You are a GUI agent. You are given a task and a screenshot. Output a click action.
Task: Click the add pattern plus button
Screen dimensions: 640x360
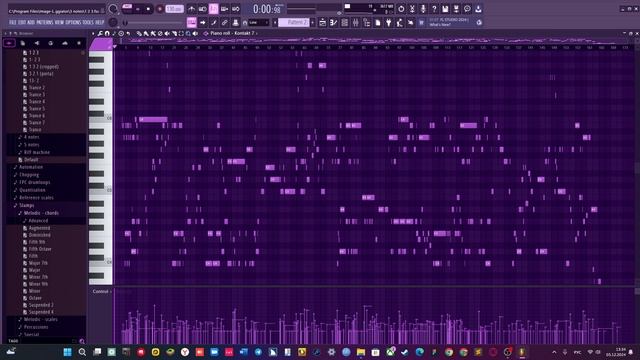click(313, 22)
